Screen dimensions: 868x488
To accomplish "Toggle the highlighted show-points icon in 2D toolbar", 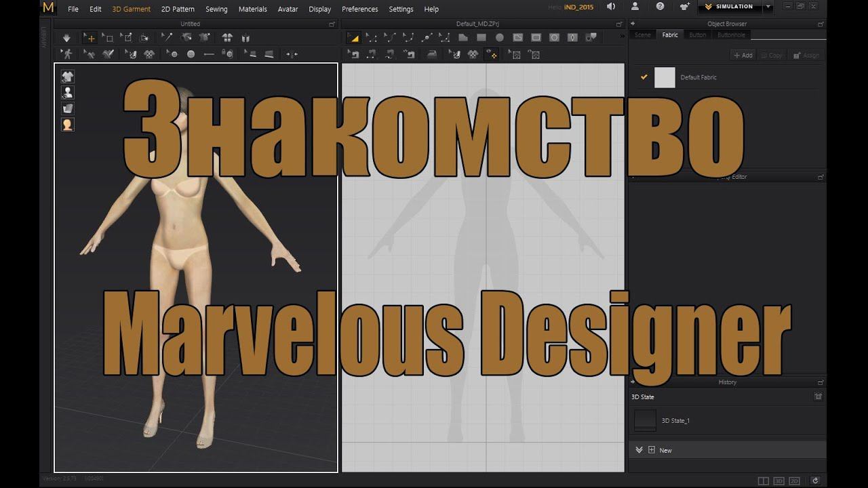I will pos(493,54).
